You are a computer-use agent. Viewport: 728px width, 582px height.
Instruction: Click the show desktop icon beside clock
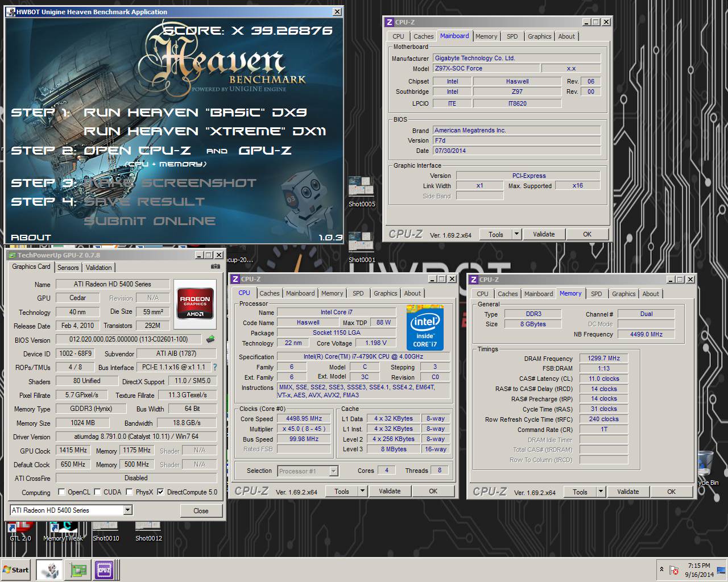point(721,570)
